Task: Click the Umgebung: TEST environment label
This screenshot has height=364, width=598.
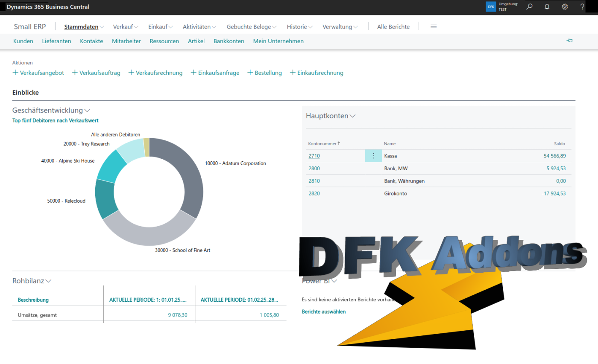Action: pyautogui.click(x=508, y=7)
